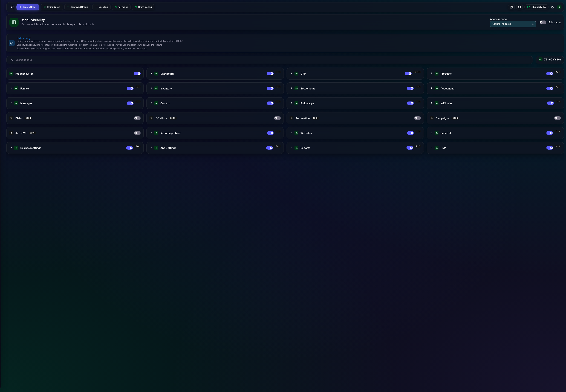Viewport: 566px width, 392px height.
Task: Focus the Search menus input field
Action: click(x=270, y=60)
